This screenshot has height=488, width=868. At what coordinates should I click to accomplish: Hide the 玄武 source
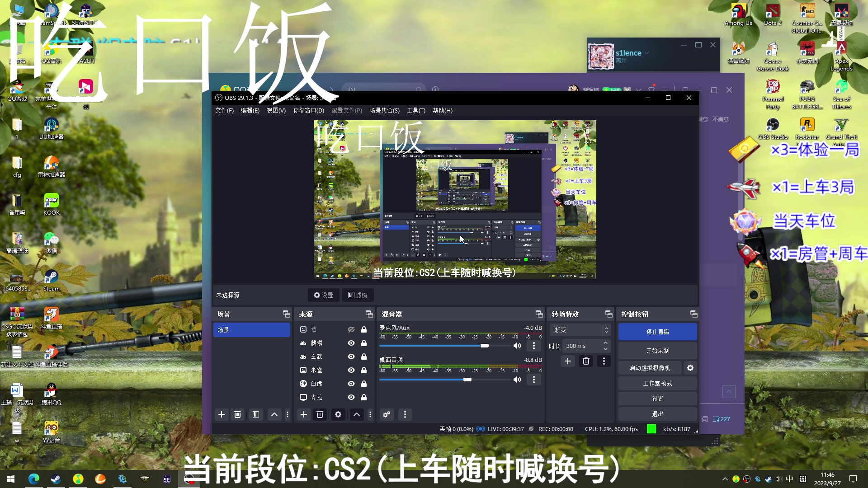coord(351,357)
